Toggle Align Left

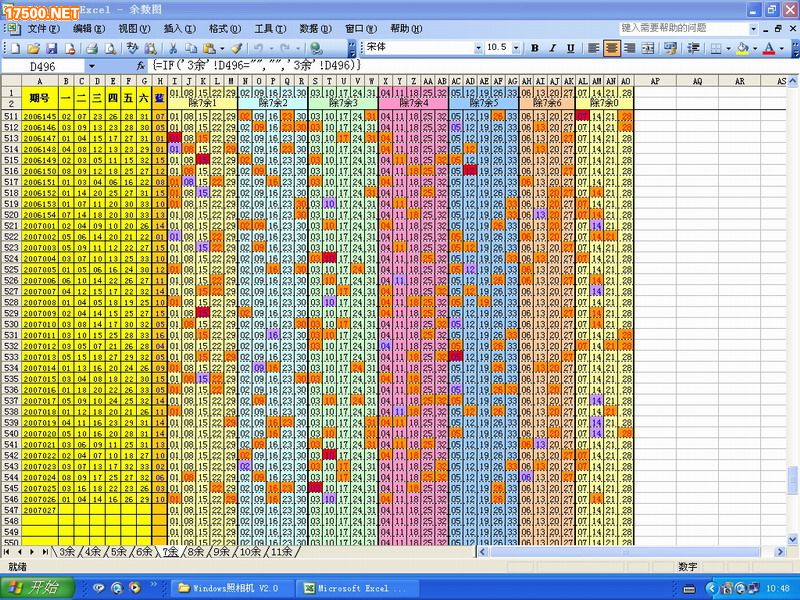[593, 48]
